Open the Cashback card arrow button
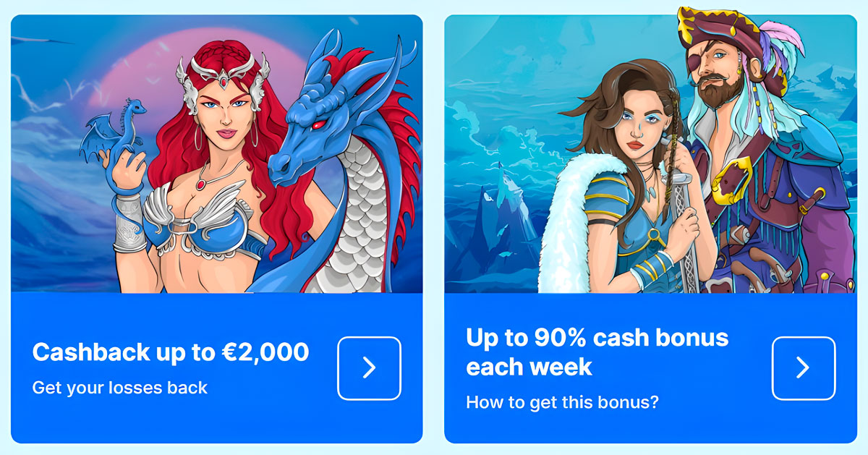Screen dimensions: 868x455 369,368
